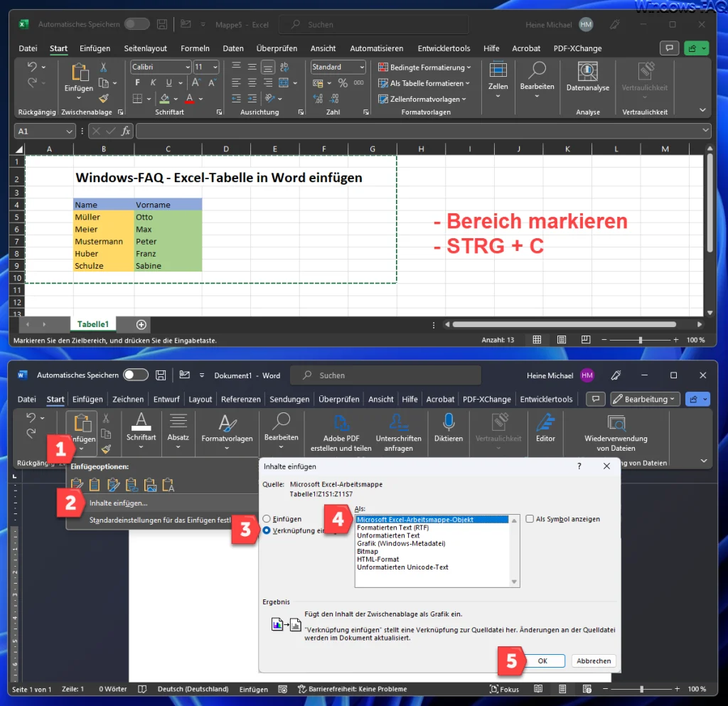
Task: Click Word zoom slider handle
Action: (x=642, y=689)
